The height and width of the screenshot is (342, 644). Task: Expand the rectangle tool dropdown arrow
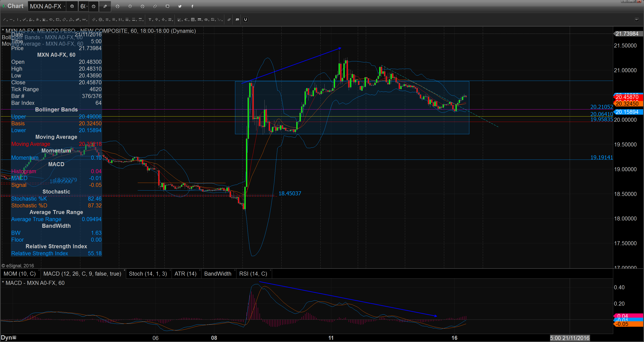pos(60,21)
